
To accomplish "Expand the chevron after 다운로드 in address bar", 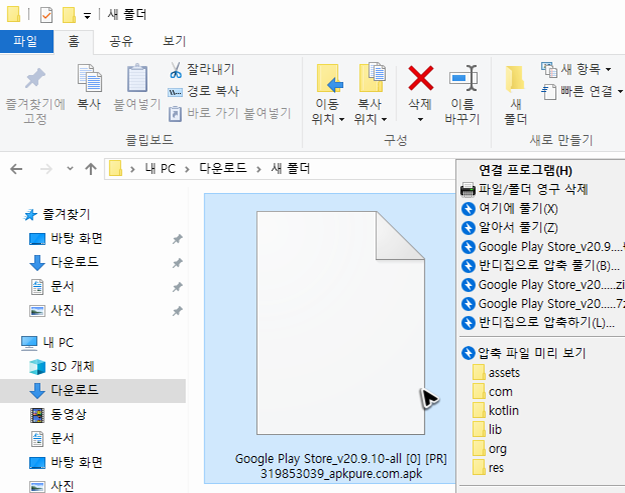I will coord(259,170).
